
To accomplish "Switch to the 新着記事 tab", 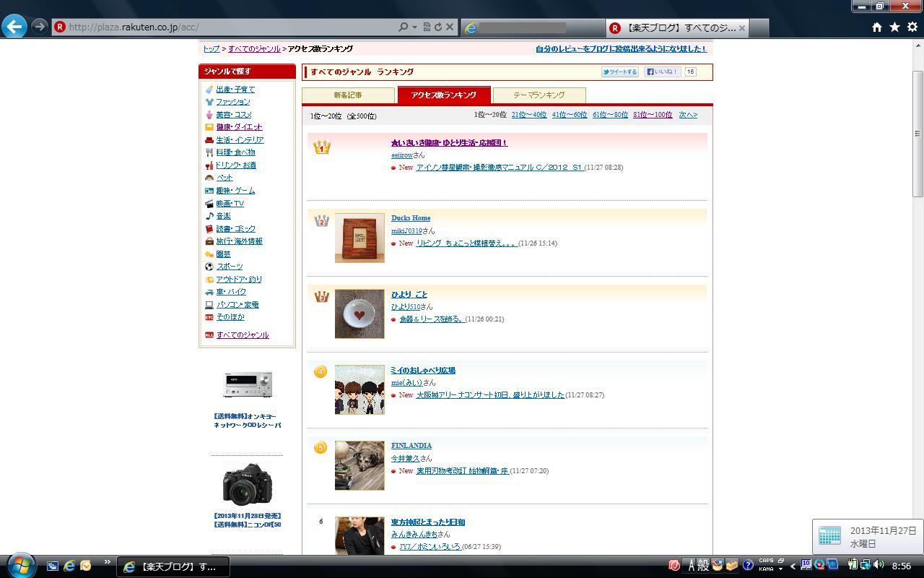I will [348, 95].
